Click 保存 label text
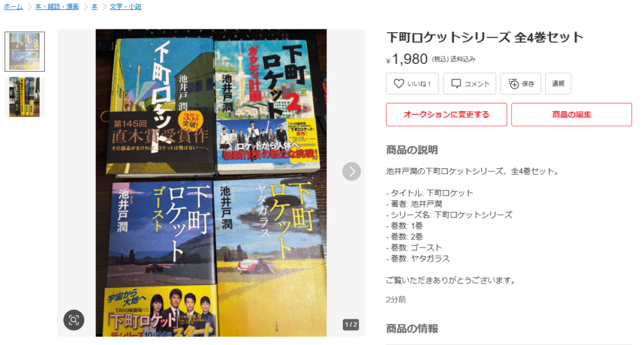The width and height of the screenshot is (644, 345). [x=528, y=84]
